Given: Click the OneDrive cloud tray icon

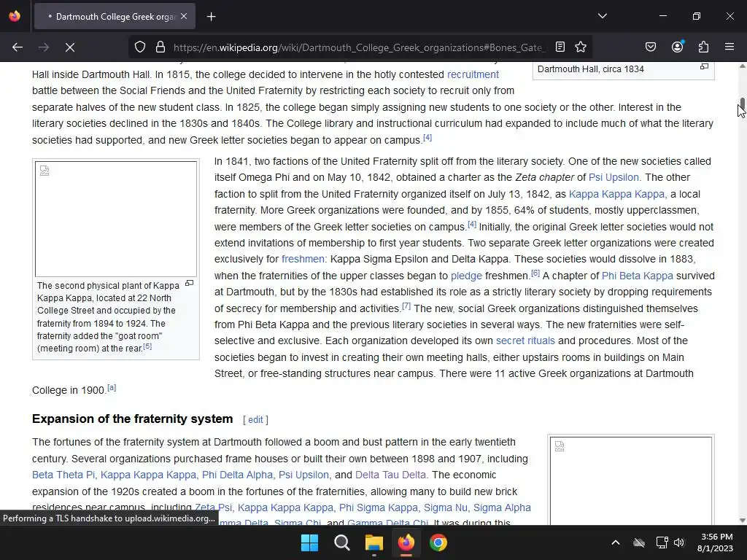Looking at the screenshot, I should point(639,542).
